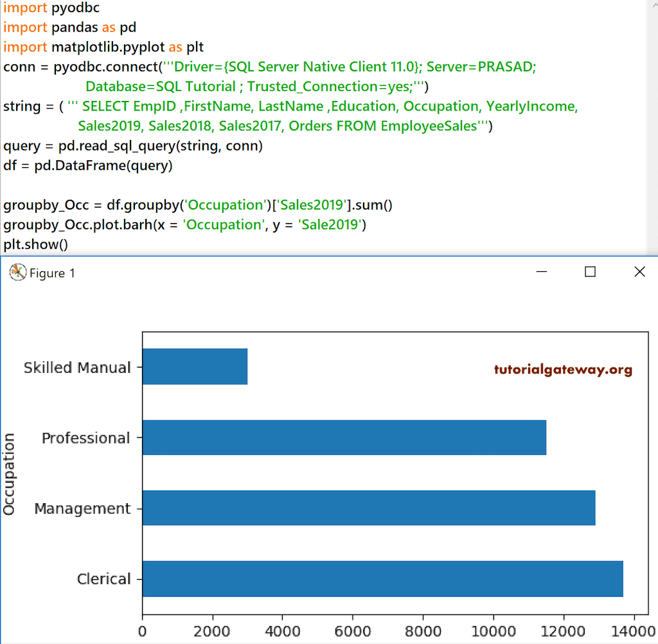Click the 'Professional' axis label
The height and width of the screenshot is (644, 658).
point(86,438)
